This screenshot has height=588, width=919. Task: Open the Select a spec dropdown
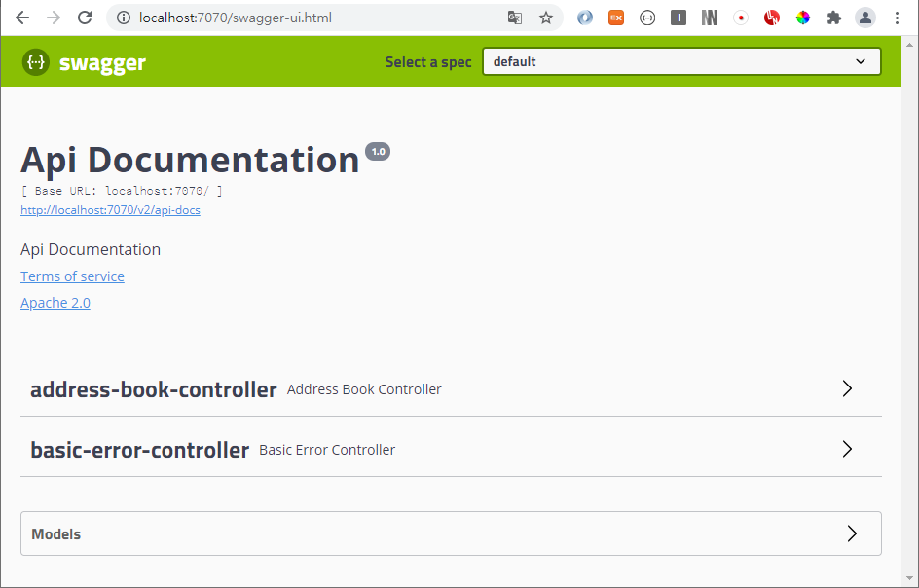point(681,61)
